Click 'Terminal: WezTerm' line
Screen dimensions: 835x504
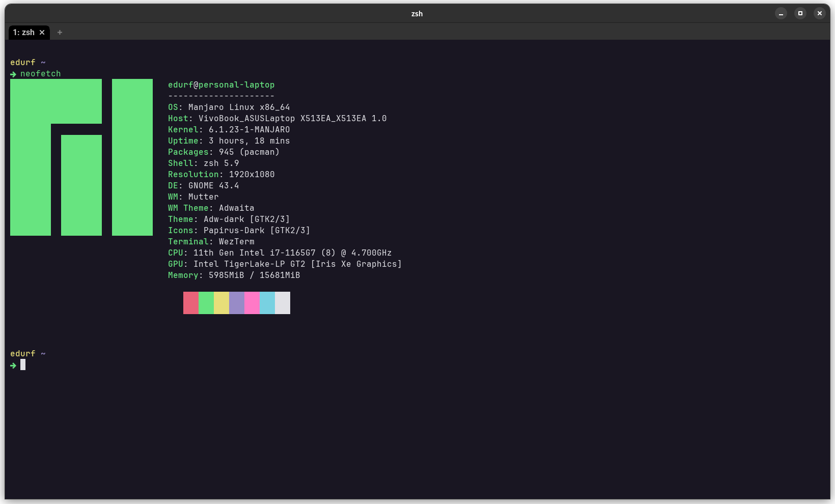point(211,242)
